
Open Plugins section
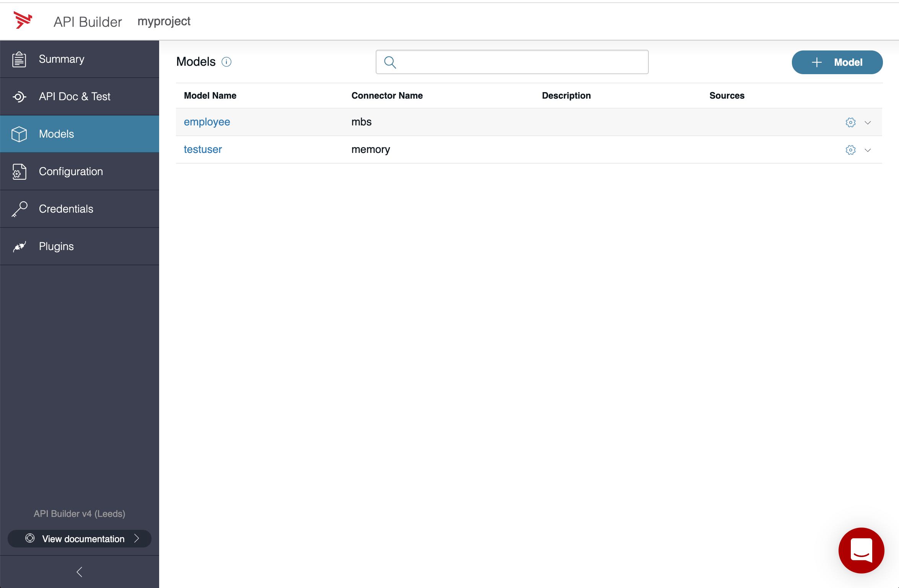coord(80,247)
